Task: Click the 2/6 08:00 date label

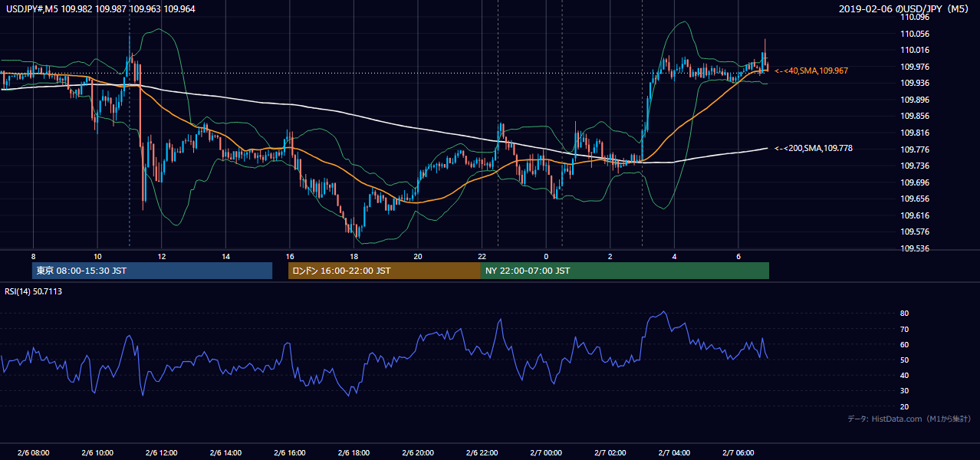Action: (x=33, y=452)
